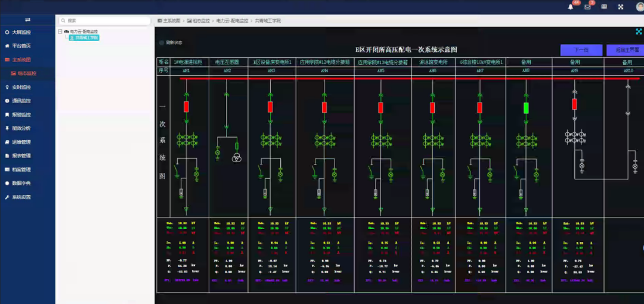Open 运维管理 in the sidebar
This screenshot has width=644, height=304.
tap(27, 142)
